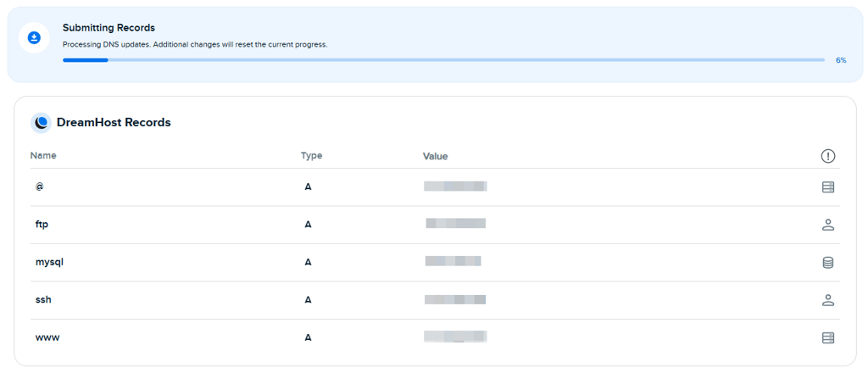Image resolution: width=868 pixels, height=373 pixels.
Task: Click the A type in the ftp row
Action: click(x=308, y=225)
